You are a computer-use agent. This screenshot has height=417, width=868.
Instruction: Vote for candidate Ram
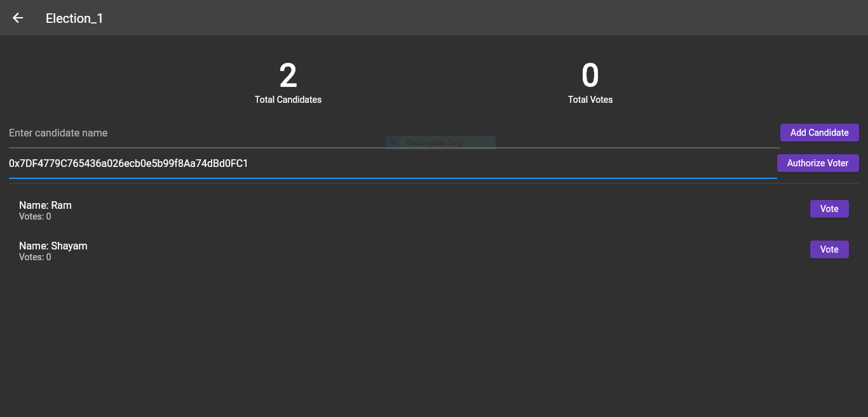pos(829,208)
